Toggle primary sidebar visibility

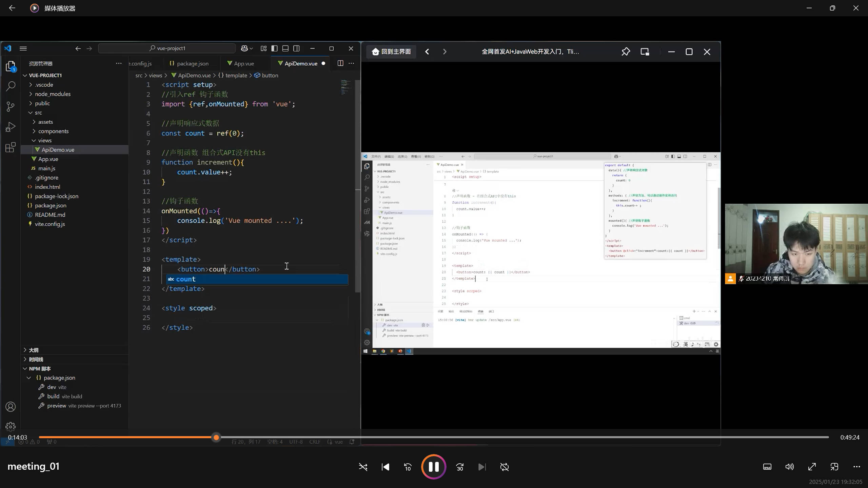(274, 48)
